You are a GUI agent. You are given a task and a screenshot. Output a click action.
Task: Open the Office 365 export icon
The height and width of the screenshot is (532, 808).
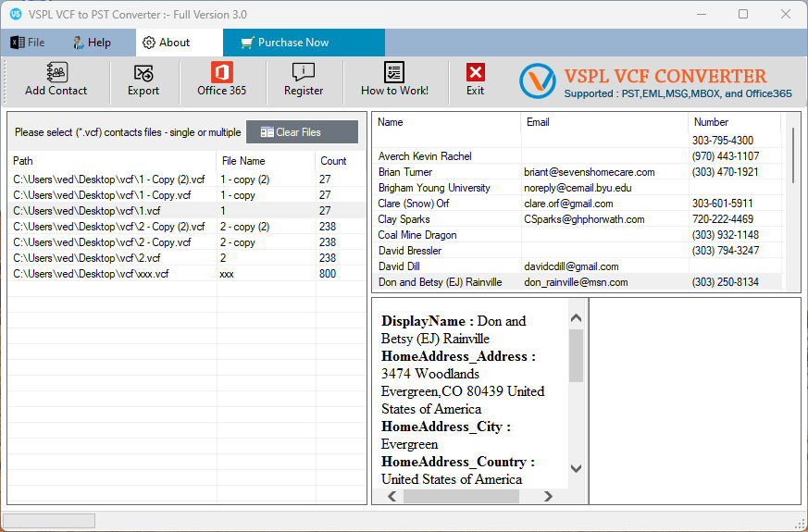(x=221, y=72)
